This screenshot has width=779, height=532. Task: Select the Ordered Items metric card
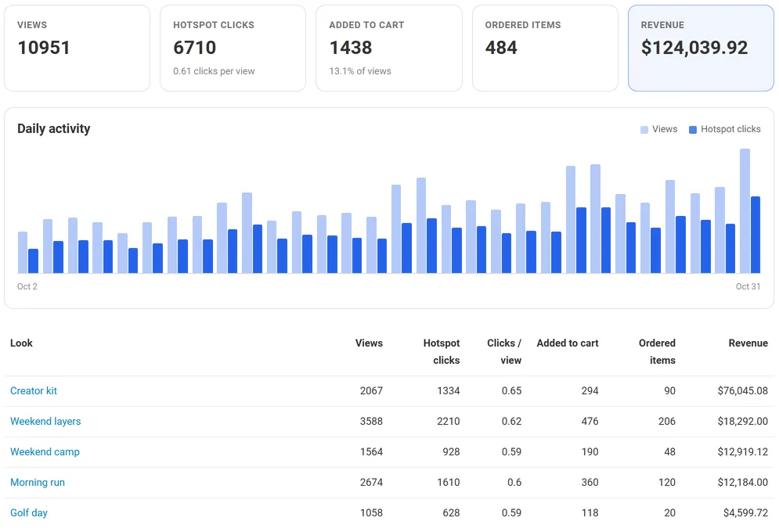pos(545,49)
